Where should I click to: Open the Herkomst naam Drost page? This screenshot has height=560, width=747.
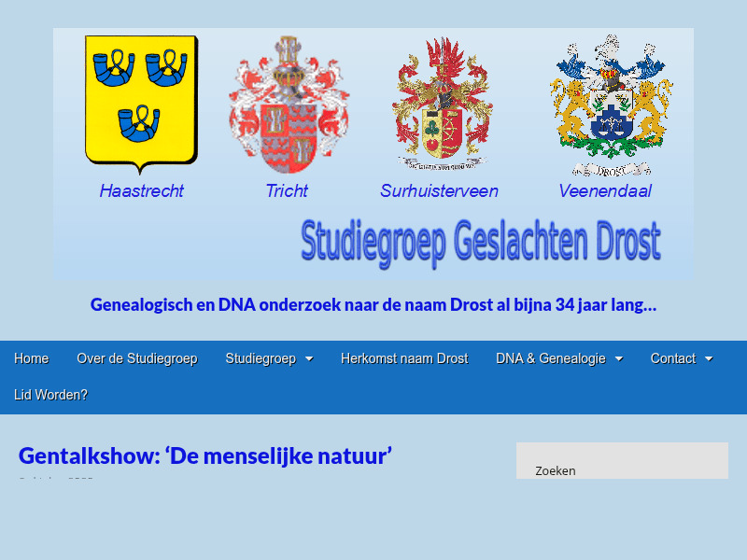[404, 358]
